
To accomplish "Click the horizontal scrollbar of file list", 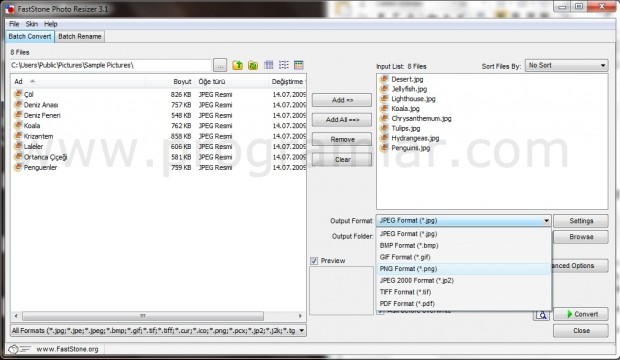I will (x=143, y=316).
